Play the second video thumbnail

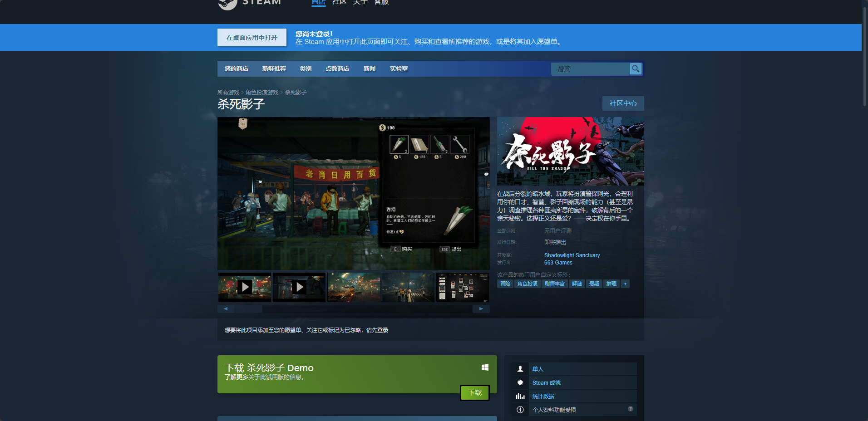(299, 287)
